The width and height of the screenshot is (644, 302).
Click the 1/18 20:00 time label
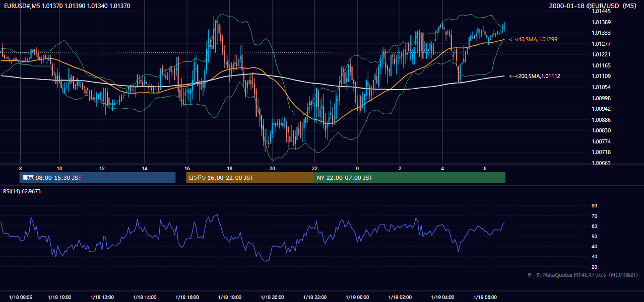(272, 297)
